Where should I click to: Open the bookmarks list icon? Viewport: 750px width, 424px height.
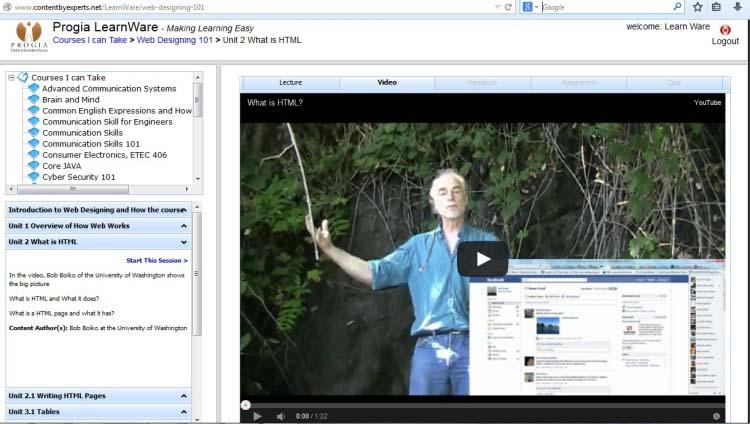[x=716, y=7]
